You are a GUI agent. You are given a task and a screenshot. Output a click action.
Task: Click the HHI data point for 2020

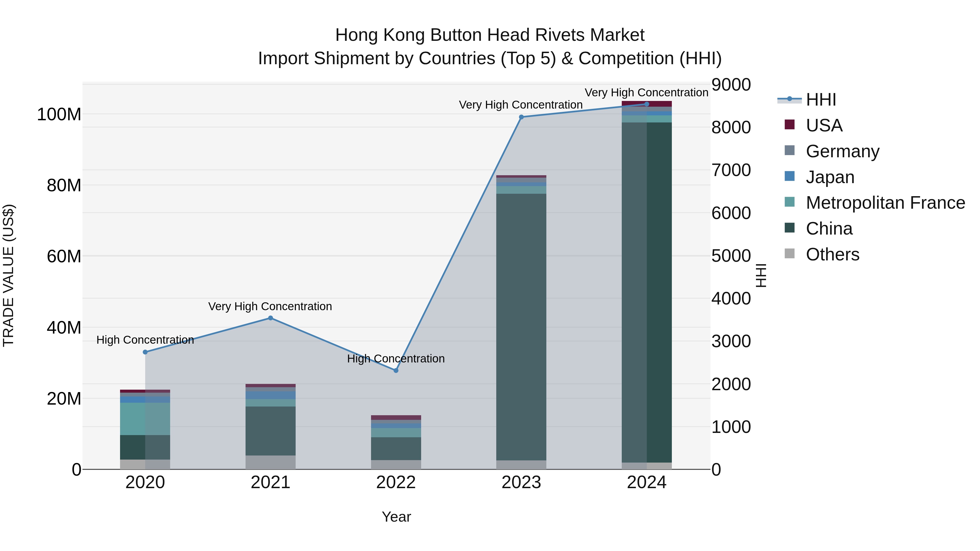145,352
